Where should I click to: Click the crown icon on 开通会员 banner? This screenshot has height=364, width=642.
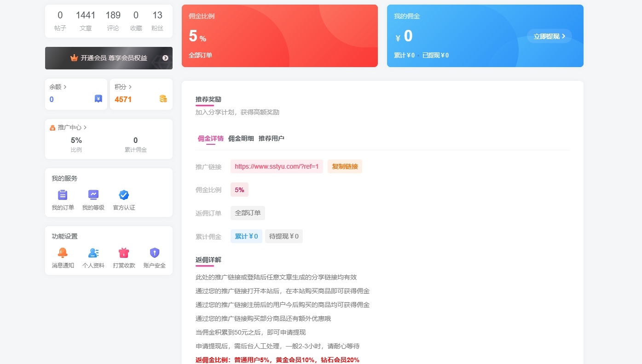[x=74, y=58]
